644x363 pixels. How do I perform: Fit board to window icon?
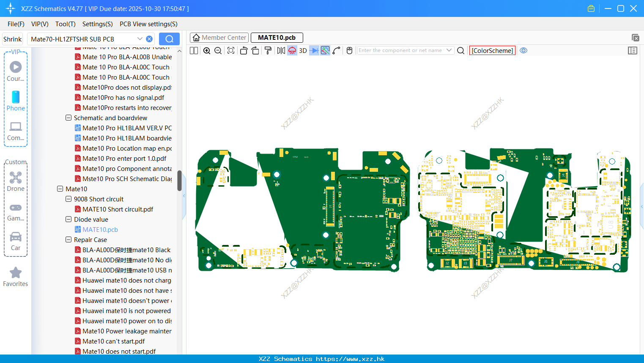pyautogui.click(x=231, y=50)
